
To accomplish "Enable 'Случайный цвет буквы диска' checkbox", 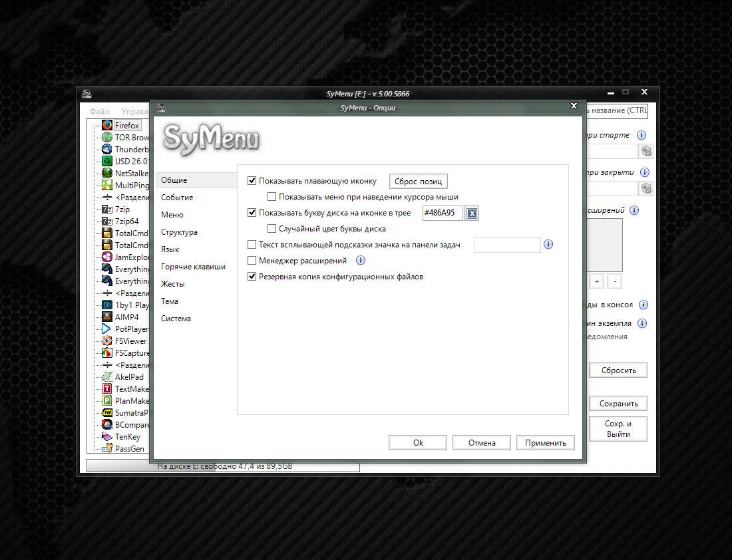I will (x=272, y=229).
